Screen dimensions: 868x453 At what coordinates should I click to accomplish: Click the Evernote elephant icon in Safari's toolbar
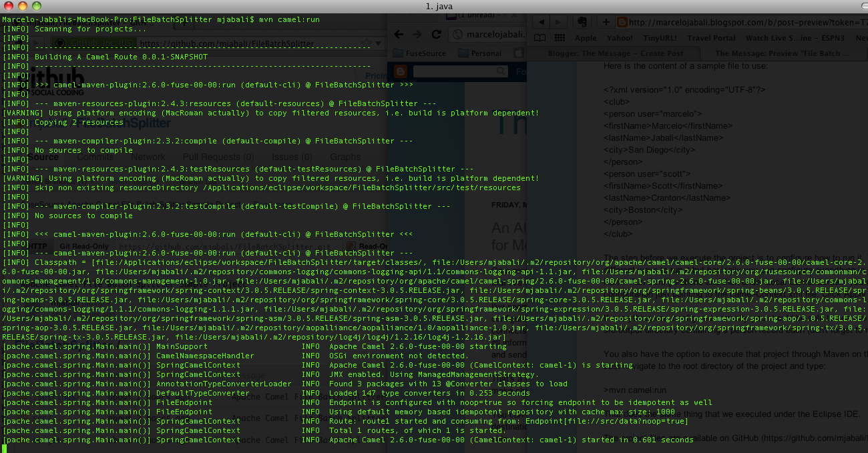[x=582, y=21]
